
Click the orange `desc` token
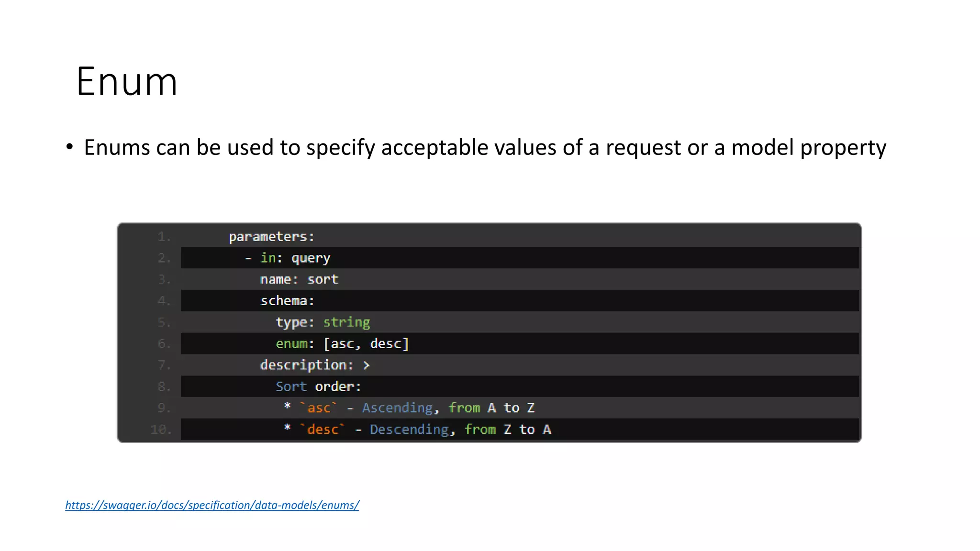[x=323, y=430]
